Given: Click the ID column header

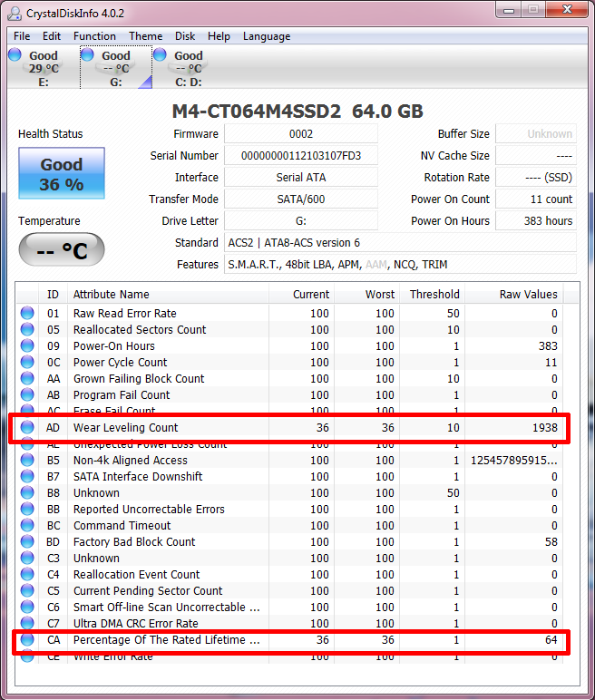Looking at the screenshot, I should click(53, 294).
